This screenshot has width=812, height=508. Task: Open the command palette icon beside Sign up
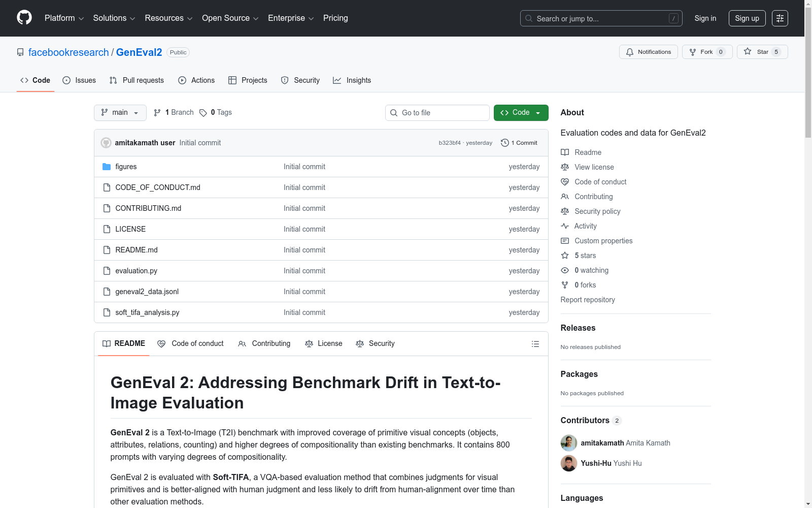coord(780,18)
